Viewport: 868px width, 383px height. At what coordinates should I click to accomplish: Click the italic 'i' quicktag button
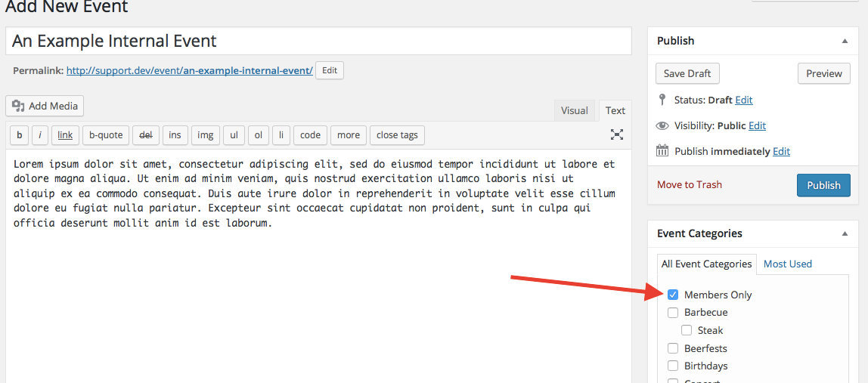(x=40, y=135)
